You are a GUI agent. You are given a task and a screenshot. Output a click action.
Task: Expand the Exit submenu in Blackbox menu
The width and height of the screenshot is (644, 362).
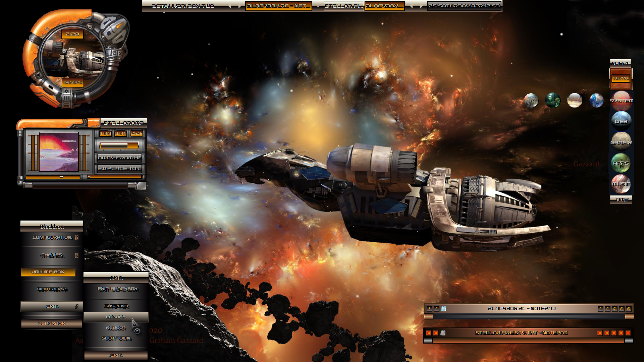(52, 306)
